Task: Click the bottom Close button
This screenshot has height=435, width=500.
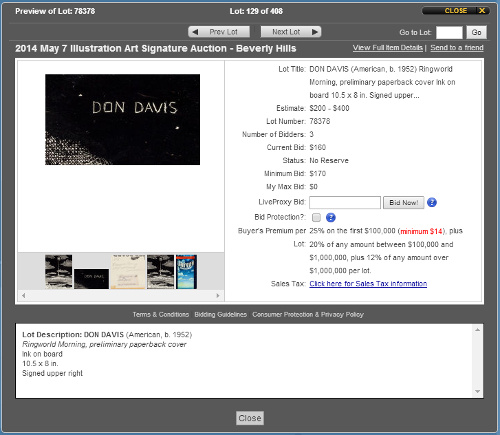Action: (x=250, y=418)
